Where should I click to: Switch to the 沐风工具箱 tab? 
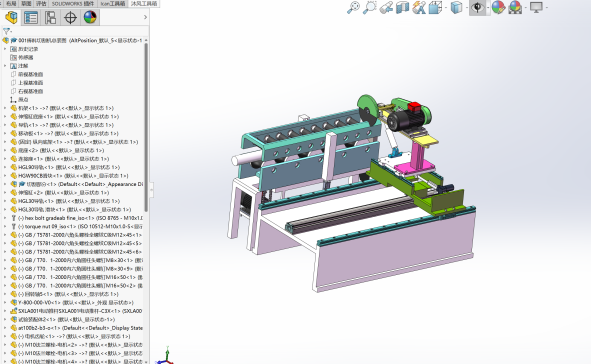point(144,3)
